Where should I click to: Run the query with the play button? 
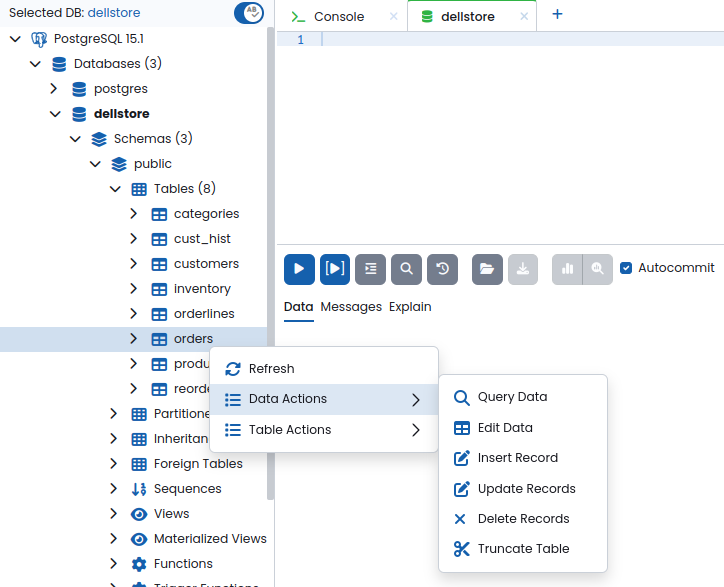pyautogui.click(x=299, y=269)
